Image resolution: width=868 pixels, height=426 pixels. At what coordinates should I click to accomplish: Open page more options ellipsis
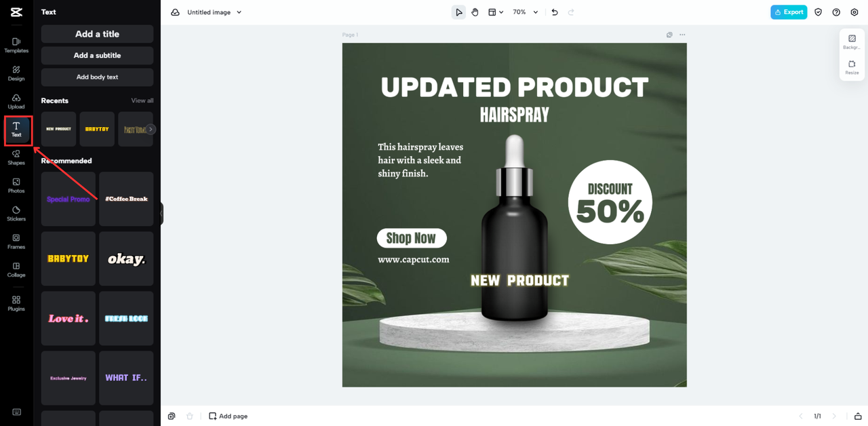[682, 35]
